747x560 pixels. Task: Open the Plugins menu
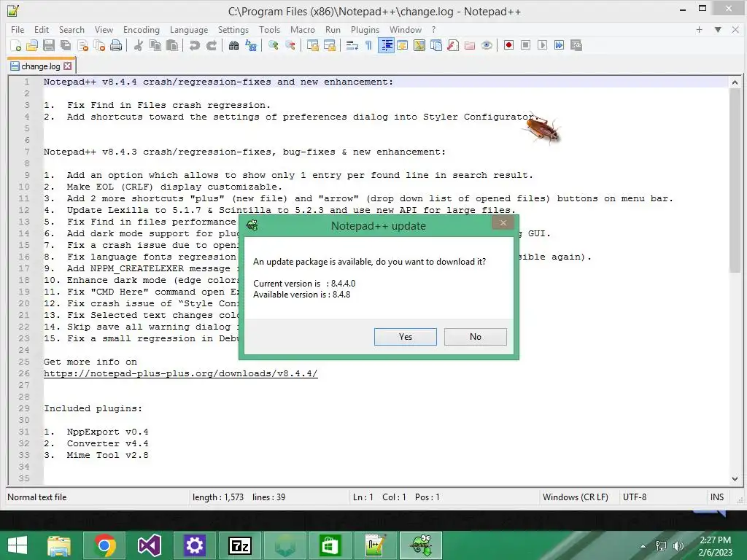pos(365,29)
